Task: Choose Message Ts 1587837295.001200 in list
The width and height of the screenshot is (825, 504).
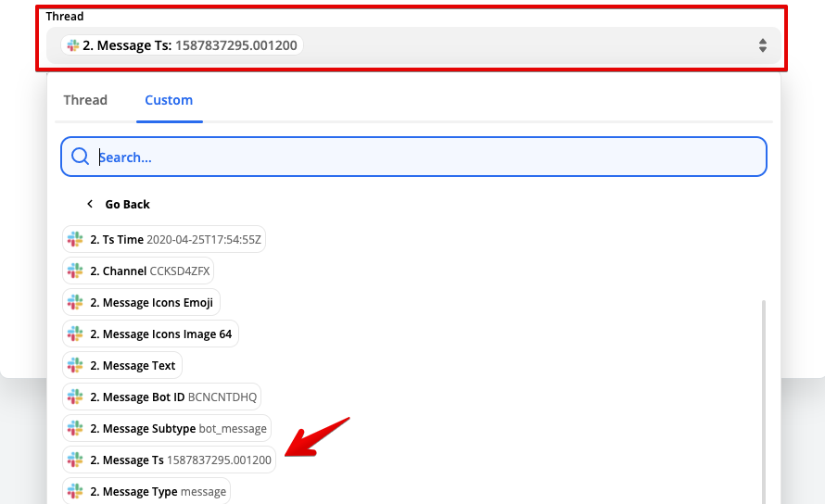Action: [169, 460]
